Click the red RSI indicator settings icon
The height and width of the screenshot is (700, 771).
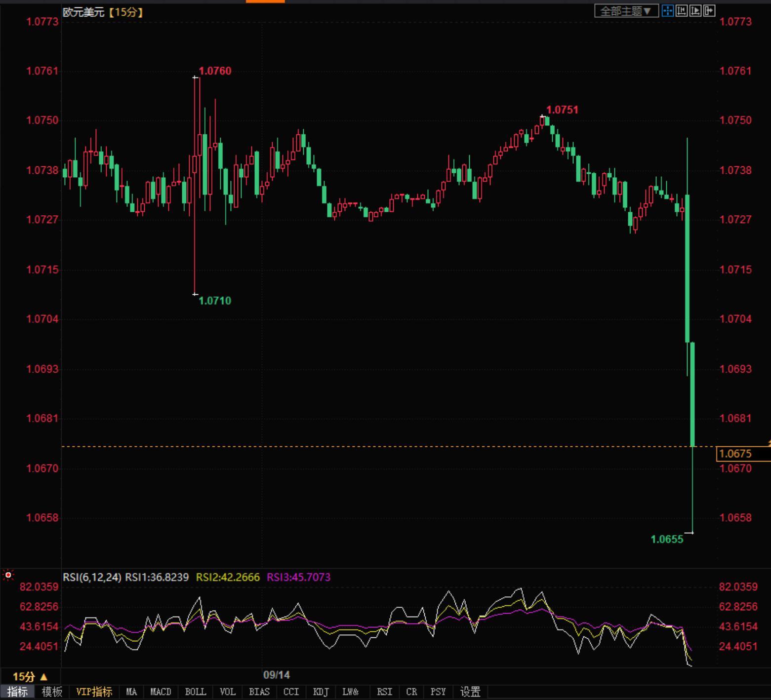pyautogui.click(x=8, y=575)
